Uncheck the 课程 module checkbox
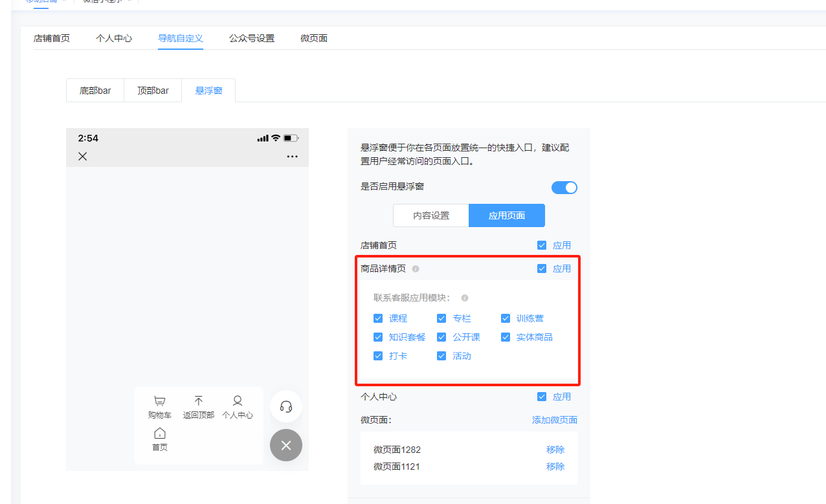The width and height of the screenshot is (826, 504). tap(378, 318)
